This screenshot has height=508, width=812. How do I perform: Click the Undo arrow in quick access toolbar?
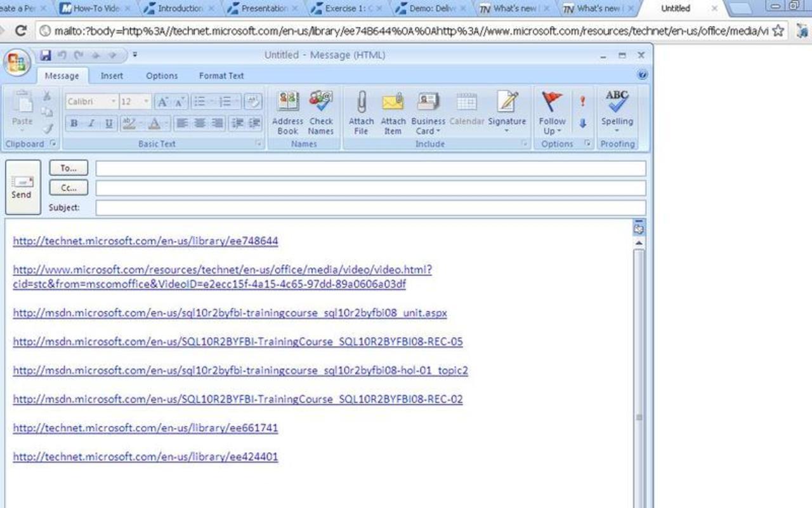coord(62,55)
